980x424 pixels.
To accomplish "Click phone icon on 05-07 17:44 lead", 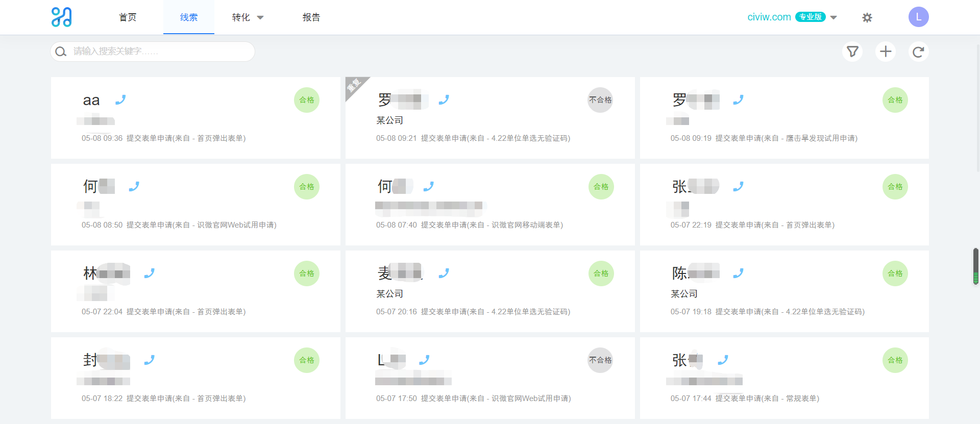I will pos(723,360).
